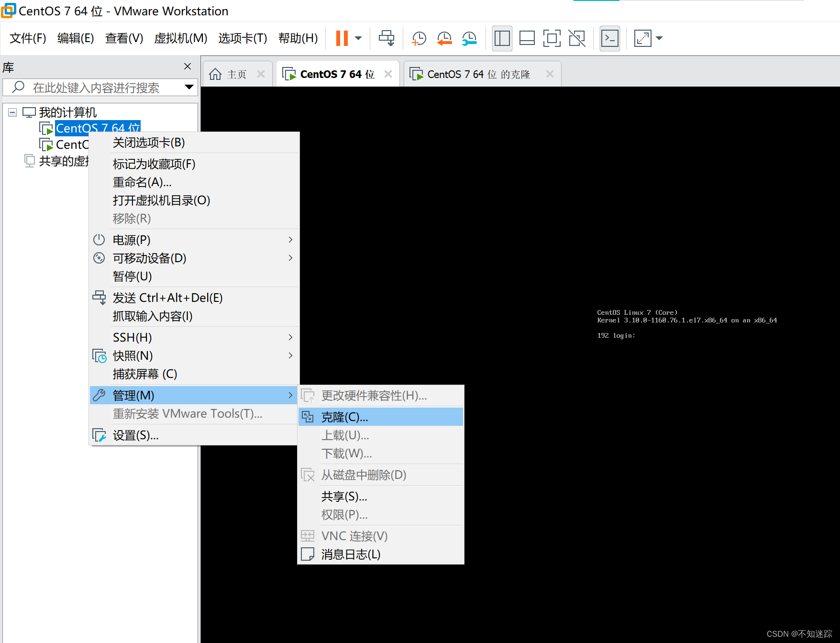Viewport: 840px width, 643px height.
Task: Click the Send Ctrl+Alt+Del toolbar icon
Action: (x=387, y=38)
